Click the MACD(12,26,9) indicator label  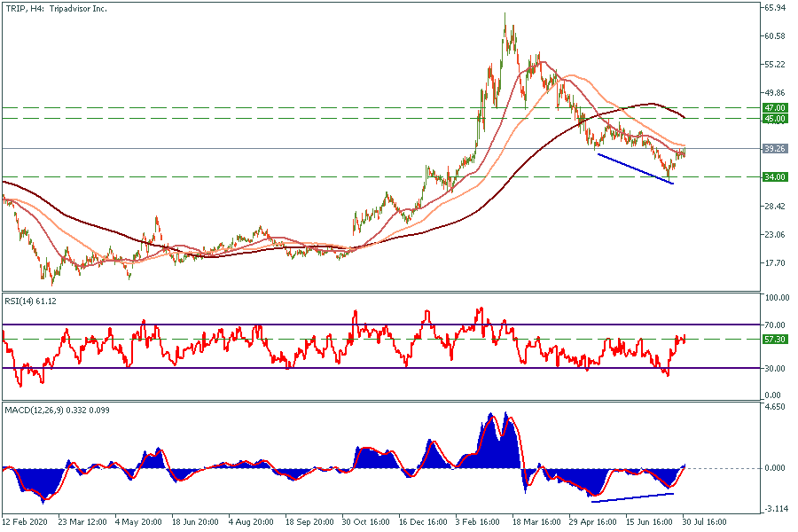coord(53,408)
